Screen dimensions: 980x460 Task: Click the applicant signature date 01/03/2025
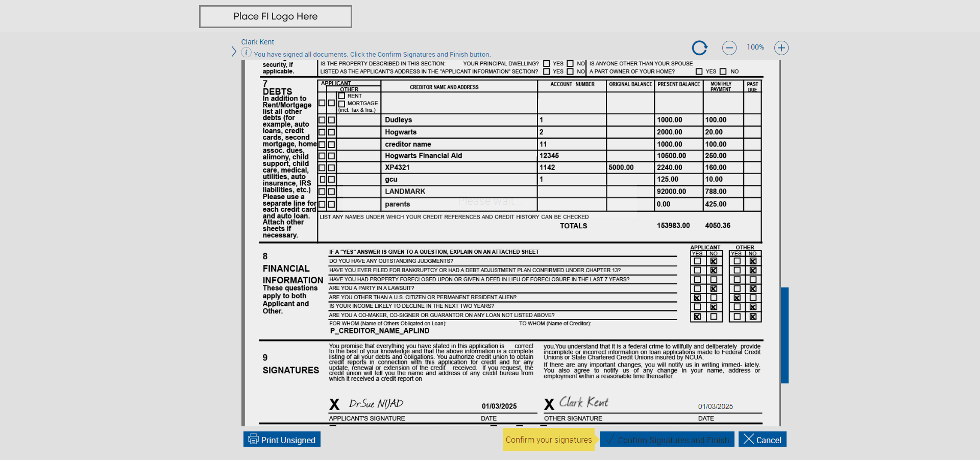(x=499, y=406)
